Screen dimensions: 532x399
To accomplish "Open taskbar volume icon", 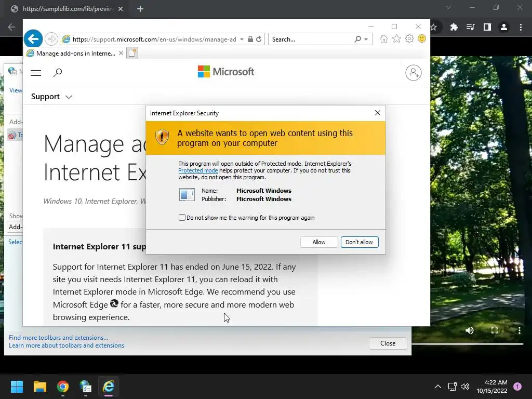I will pyautogui.click(x=465, y=386).
